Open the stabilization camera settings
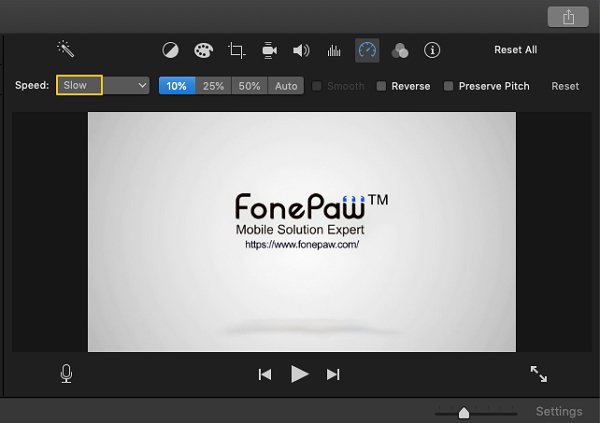Image resolution: width=600 pixels, height=423 pixels. [x=269, y=50]
